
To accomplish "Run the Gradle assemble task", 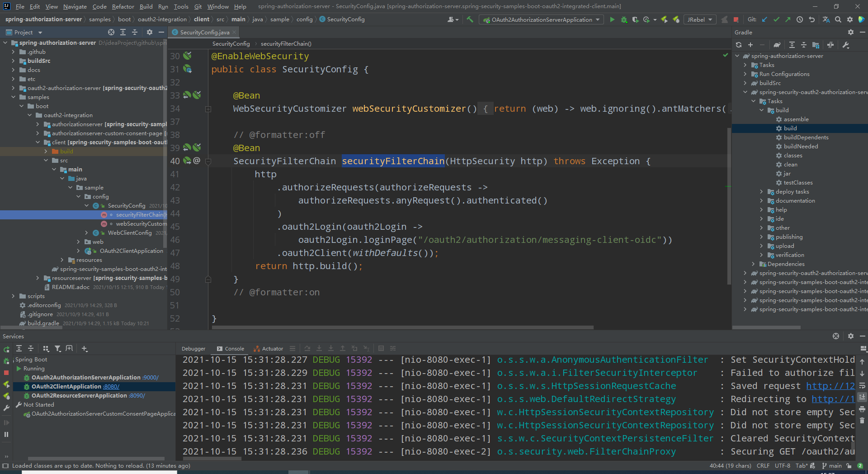I will tap(796, 119).
